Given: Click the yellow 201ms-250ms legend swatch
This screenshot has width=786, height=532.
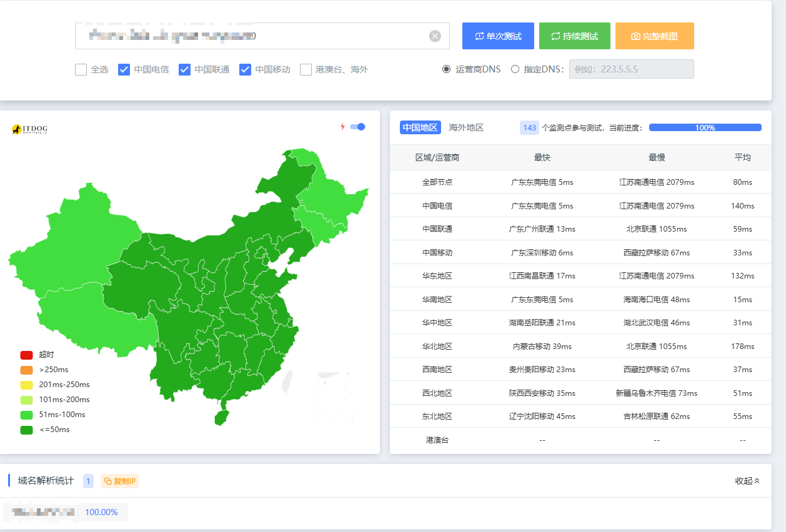Looking at the screenshot, I should [26, 385].
